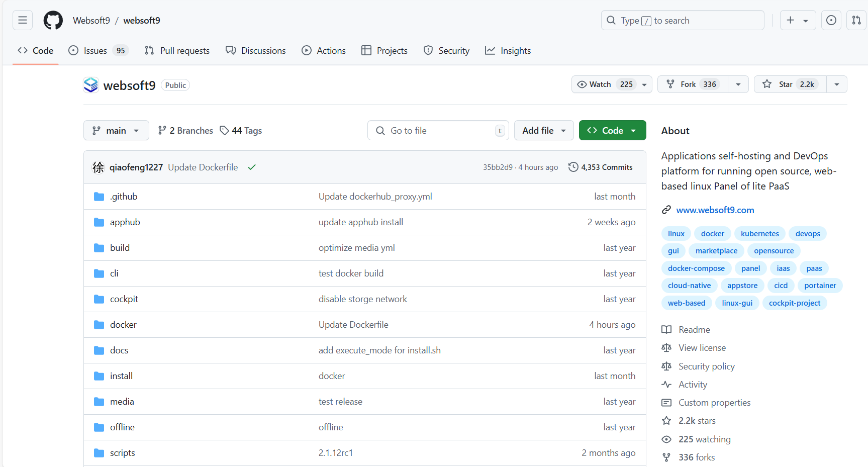Click the media folder icon
The height and width of the screenshot is (467, 868).
(x=99, y=402)
